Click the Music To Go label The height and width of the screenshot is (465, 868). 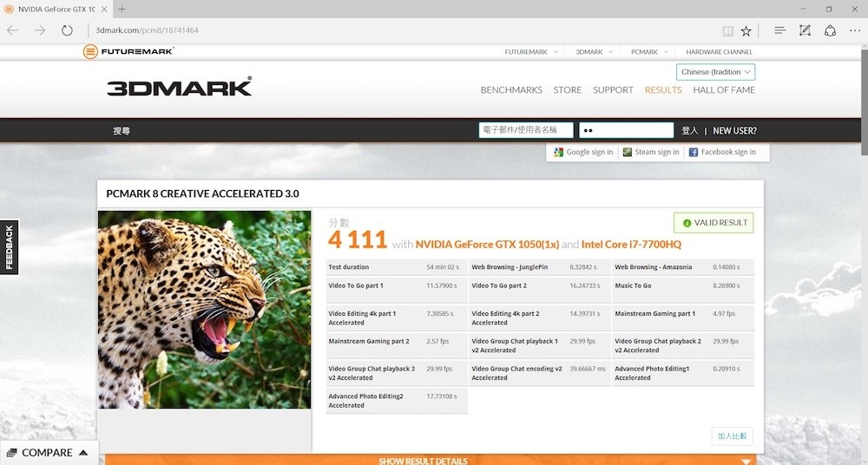point(633,285)
